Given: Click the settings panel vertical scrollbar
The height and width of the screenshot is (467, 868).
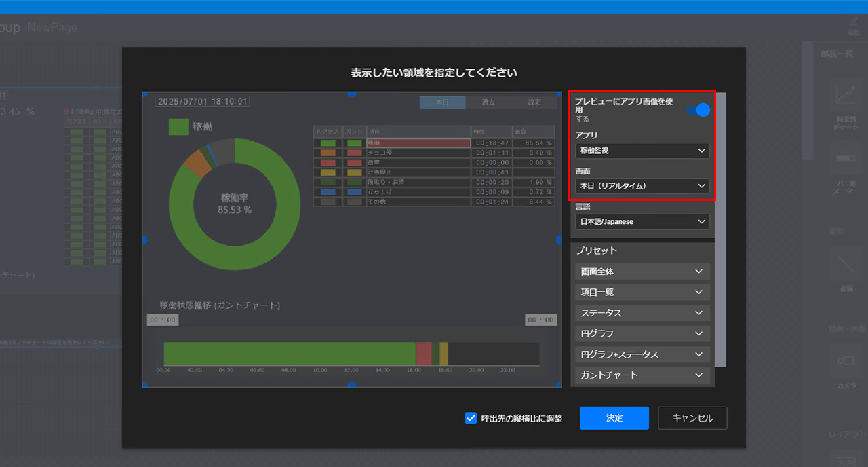Looking at the screenshot, I should (x=720, y=229).
